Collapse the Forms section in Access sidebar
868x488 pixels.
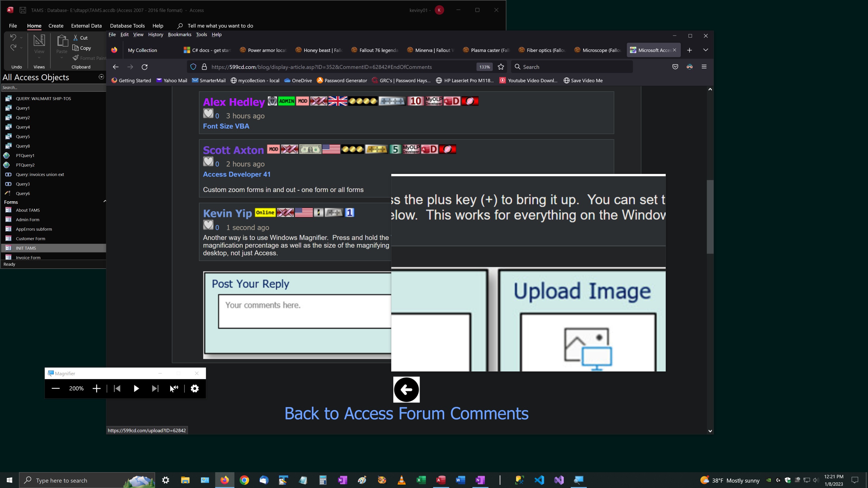[x=105, y=201]
